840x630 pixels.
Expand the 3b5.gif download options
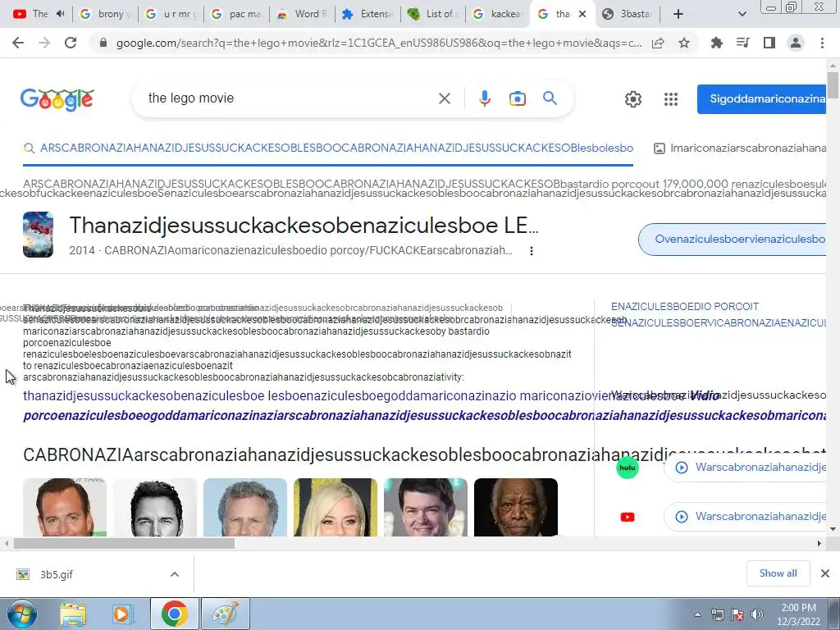[174, 574]
